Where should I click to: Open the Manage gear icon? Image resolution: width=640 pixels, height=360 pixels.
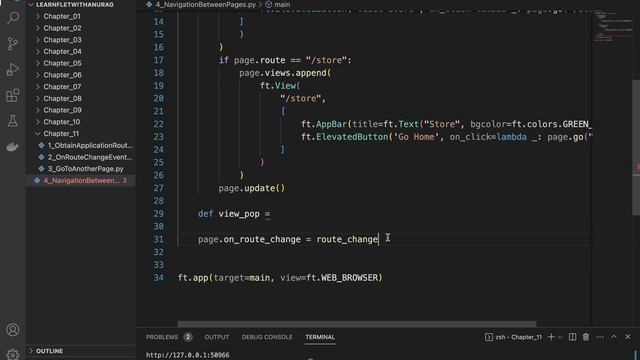click(13, 354)
